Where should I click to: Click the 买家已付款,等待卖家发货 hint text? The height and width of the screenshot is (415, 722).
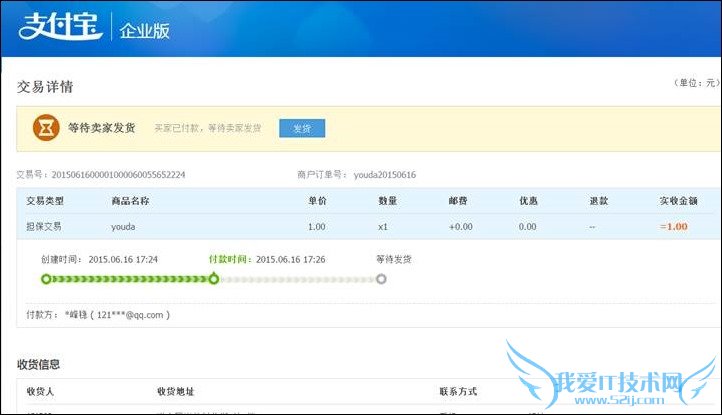click(208, 128)
